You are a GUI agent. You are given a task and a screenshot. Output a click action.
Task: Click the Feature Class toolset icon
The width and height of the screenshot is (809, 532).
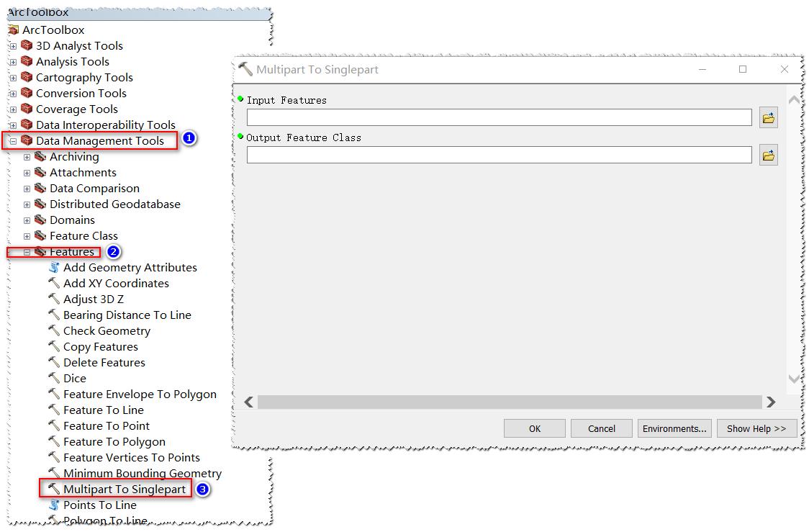[x=40, y=236]
